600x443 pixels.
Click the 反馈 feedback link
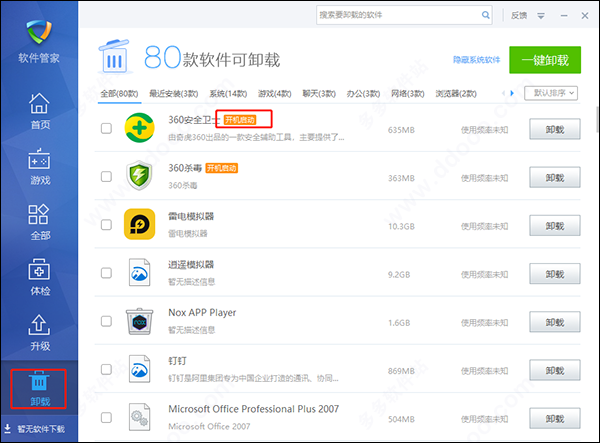point(519,15)
